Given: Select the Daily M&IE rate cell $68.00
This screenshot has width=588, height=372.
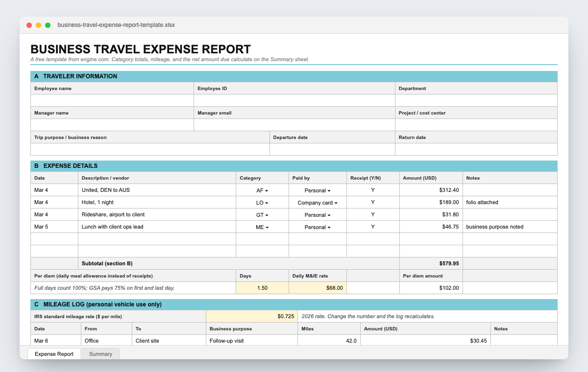Looking at the screenshot, I should pyautogui.click(x=318, y=288).
